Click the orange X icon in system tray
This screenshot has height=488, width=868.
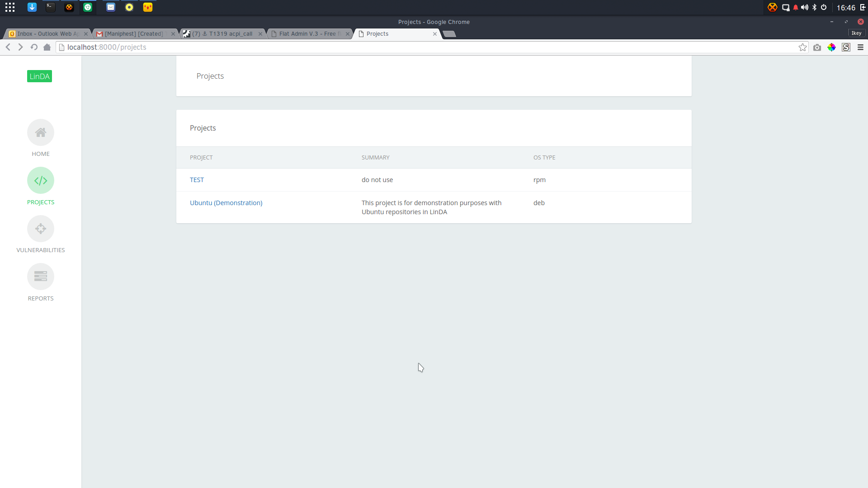pyautogui.click(x=772, y=7)
